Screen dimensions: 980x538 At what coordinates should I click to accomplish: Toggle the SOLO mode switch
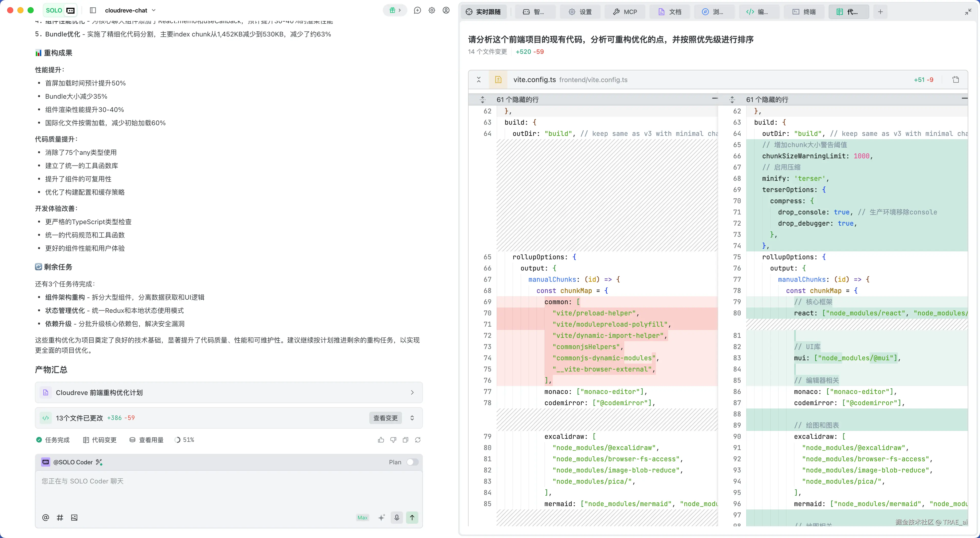click(x=60, y=10)
